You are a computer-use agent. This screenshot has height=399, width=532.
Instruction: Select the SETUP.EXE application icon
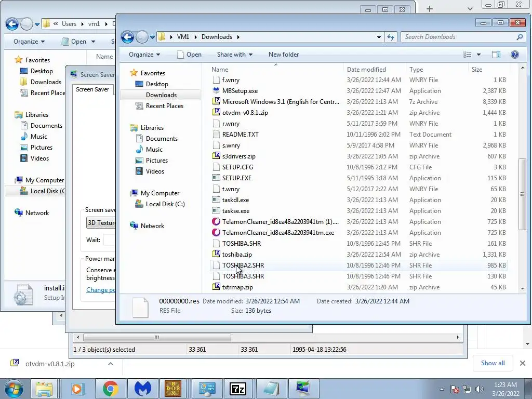click(216, 178)
